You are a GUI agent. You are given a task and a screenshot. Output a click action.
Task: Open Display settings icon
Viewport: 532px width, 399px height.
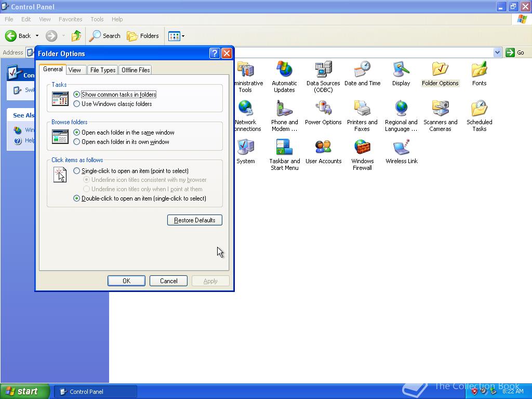pyautogui.click(x=401, y=73)
